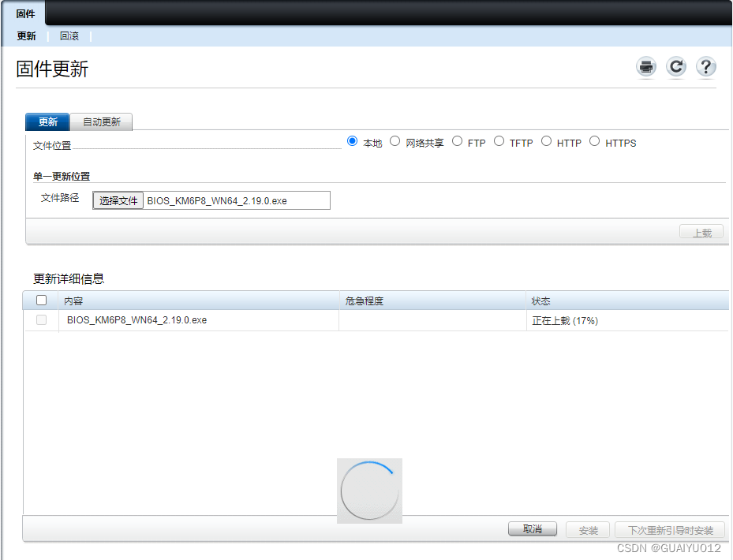The width and height of the screenshot is (733, 560).
Task: Click the refresh page icon
Action: pos(676,68)
